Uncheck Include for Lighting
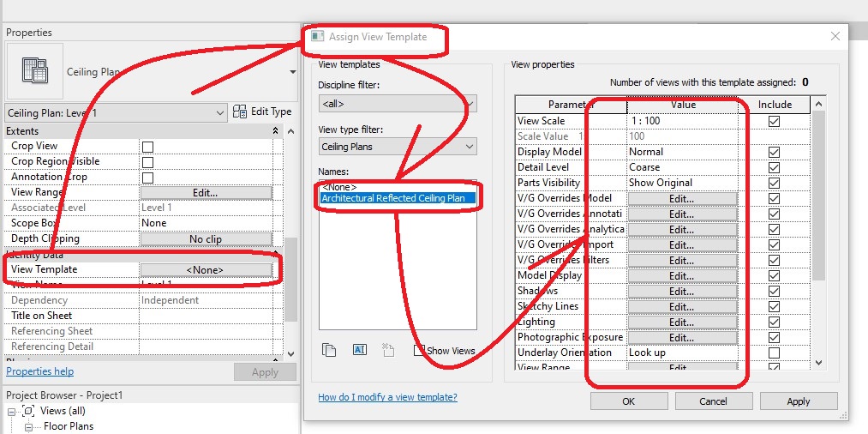Image resolution: width=868 pixels, height=434 pixels. click(774, 322)
